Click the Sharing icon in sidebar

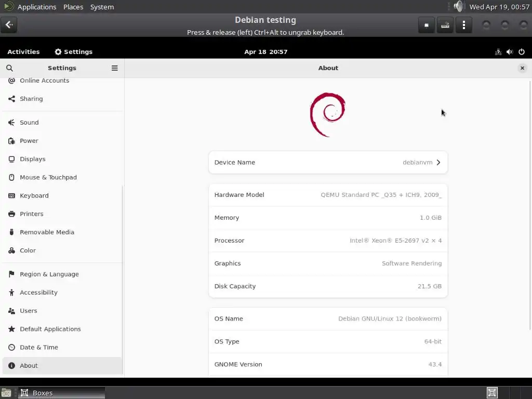11,99
